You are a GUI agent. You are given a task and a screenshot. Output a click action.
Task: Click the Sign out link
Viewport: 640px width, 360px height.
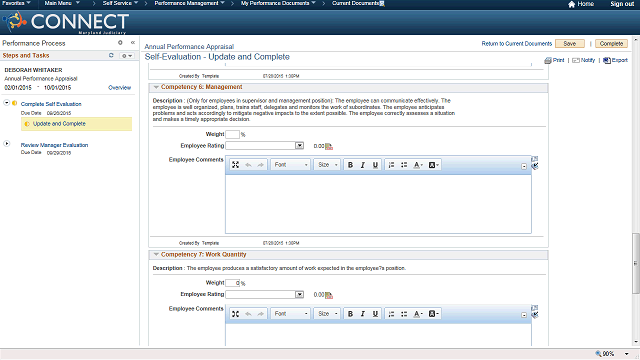622,4
